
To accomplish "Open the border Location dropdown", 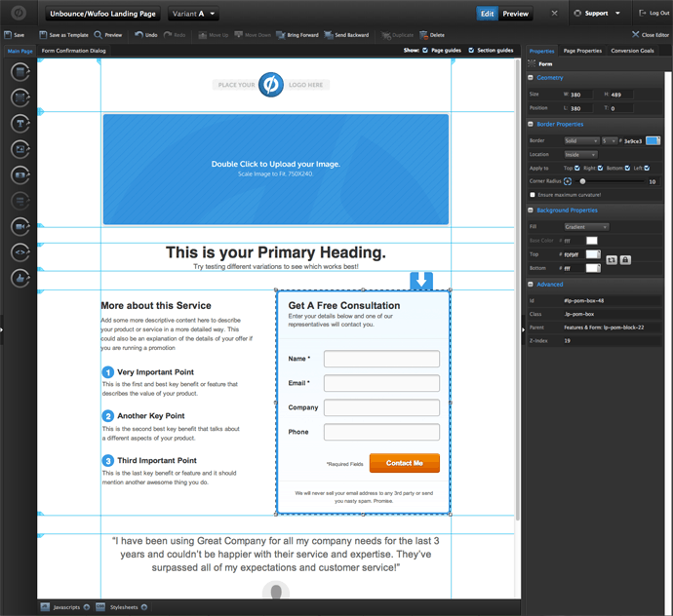I will tap(580, 155).
